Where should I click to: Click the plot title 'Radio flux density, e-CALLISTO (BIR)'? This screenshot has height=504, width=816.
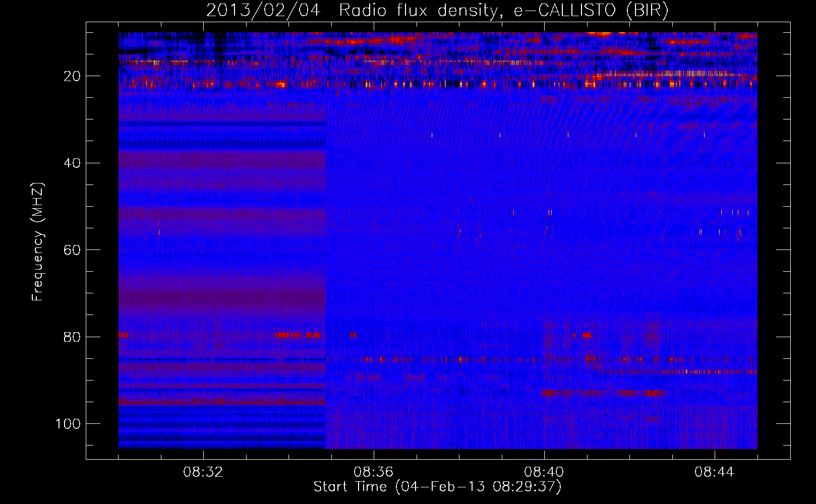pyautogui.click(x=503, y=10)
